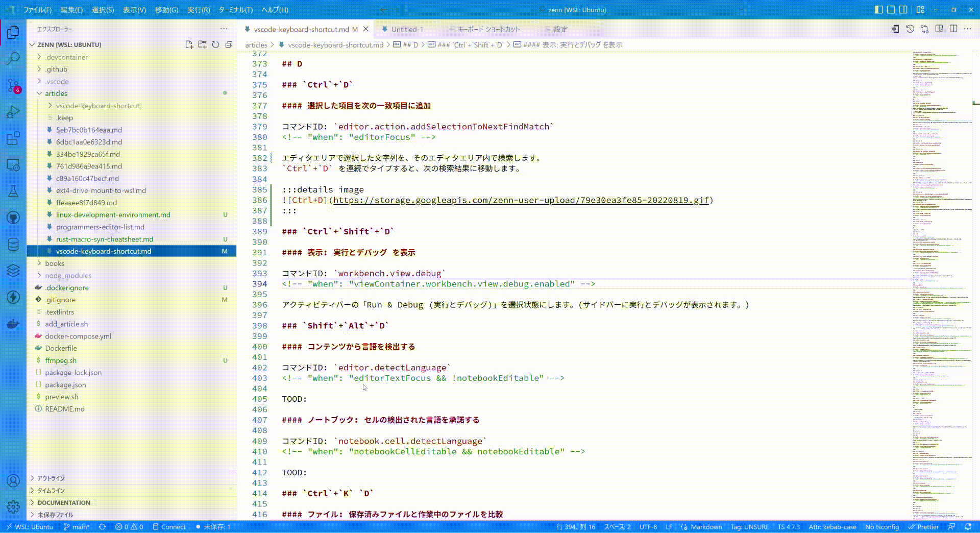Viewport: 980px width, 533px height.
Task: Open editor more actions ellipsis
Action: (x=968, y=29)
